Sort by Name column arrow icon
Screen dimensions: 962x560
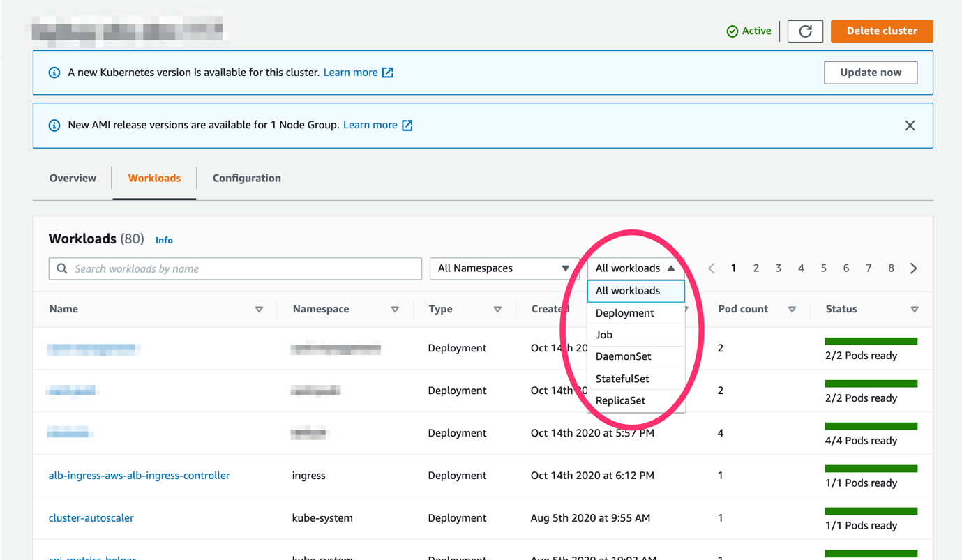point(259,310)
